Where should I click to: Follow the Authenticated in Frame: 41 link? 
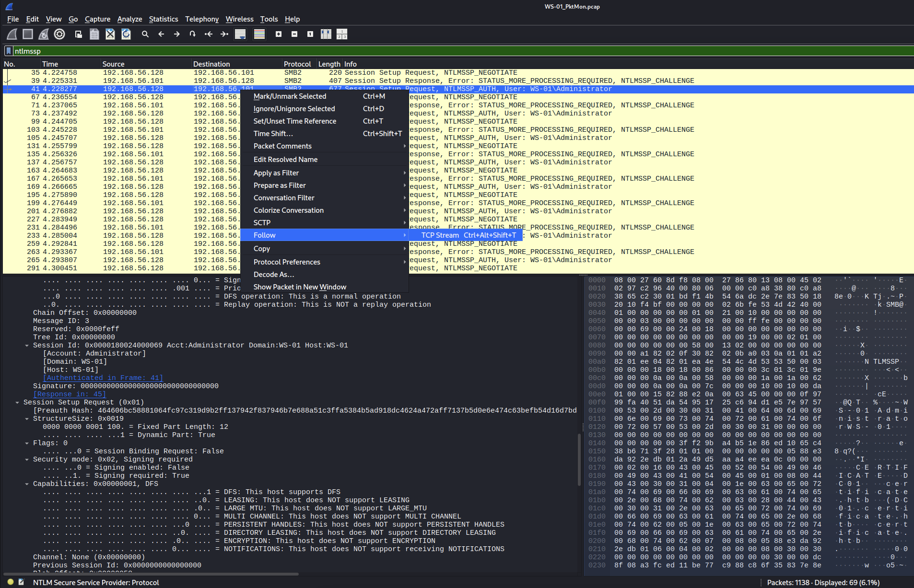[x=103, y=378]
